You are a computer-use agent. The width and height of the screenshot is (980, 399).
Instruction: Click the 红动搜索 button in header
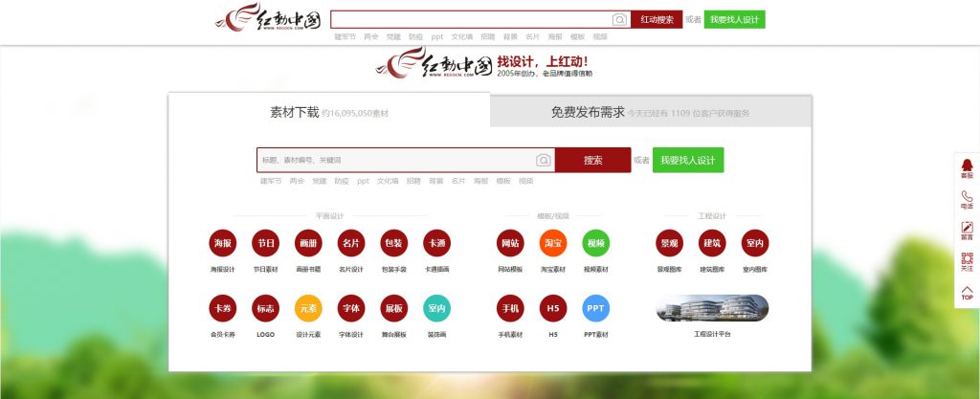click(x=657, y=20)
